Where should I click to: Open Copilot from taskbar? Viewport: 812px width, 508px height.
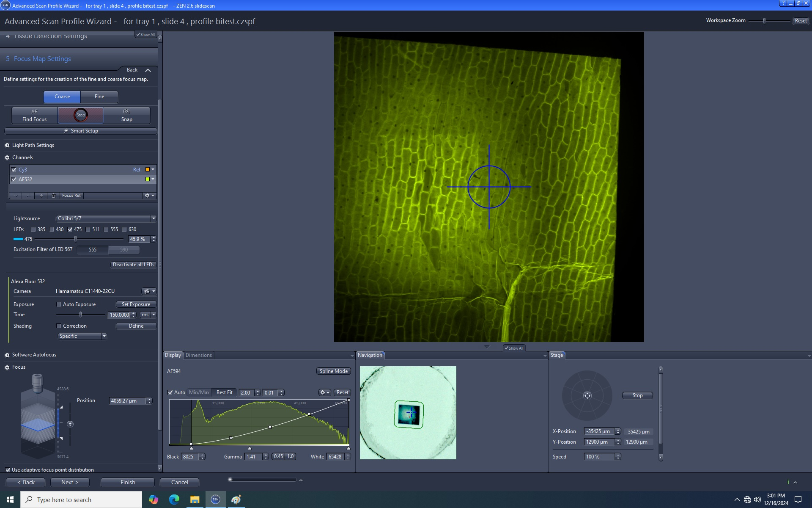(154, 500)
